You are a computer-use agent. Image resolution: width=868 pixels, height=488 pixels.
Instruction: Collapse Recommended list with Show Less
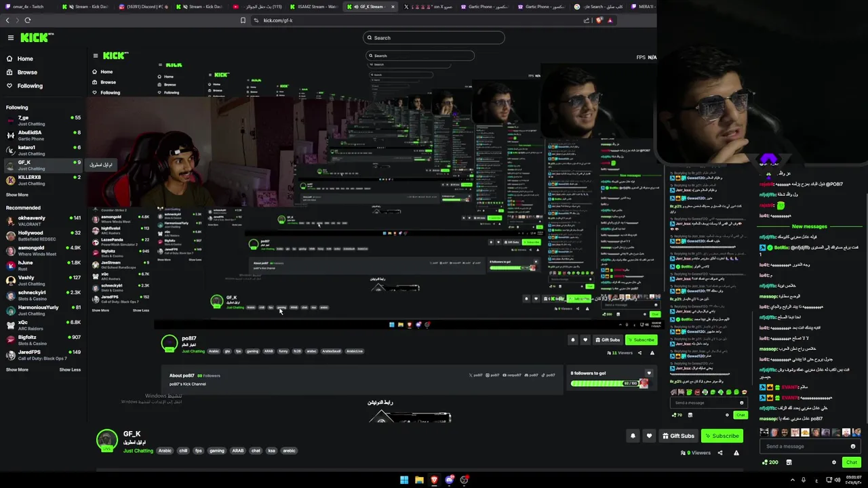click(x=70, y=370)
